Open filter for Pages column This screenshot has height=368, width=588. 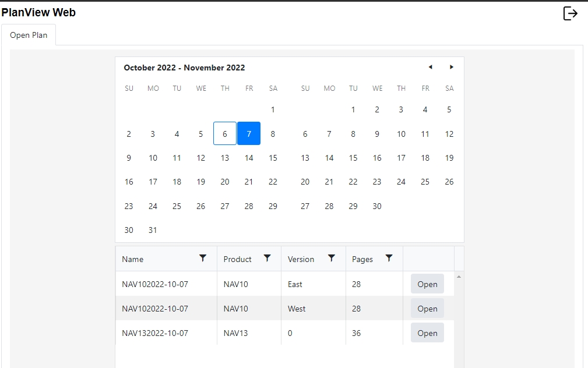[389, 259]
